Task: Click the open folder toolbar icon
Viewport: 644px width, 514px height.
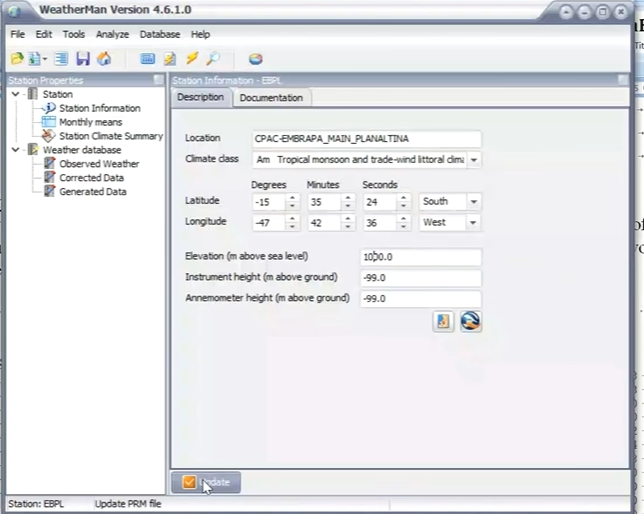Action: (x=17, y=59)
